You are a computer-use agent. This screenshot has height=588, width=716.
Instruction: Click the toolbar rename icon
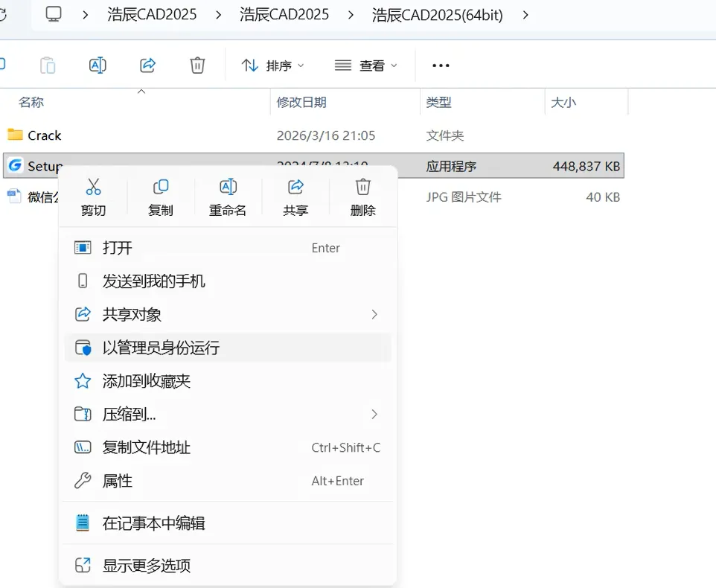coord(98,65)
